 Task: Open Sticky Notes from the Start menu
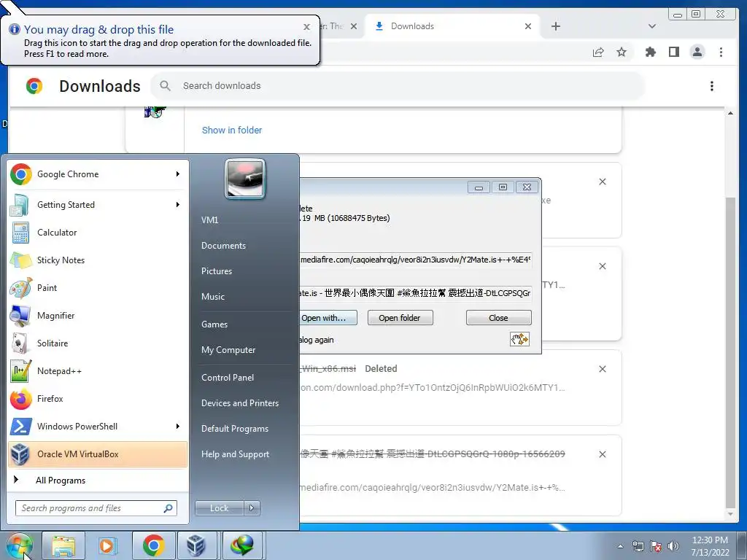[x=98, y=260]
